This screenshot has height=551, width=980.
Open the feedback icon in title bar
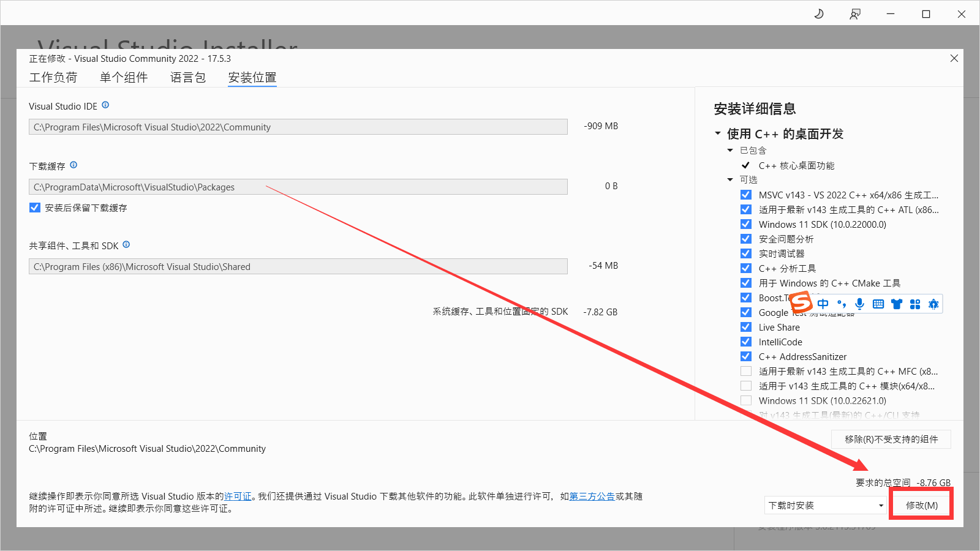coord(855,13)
